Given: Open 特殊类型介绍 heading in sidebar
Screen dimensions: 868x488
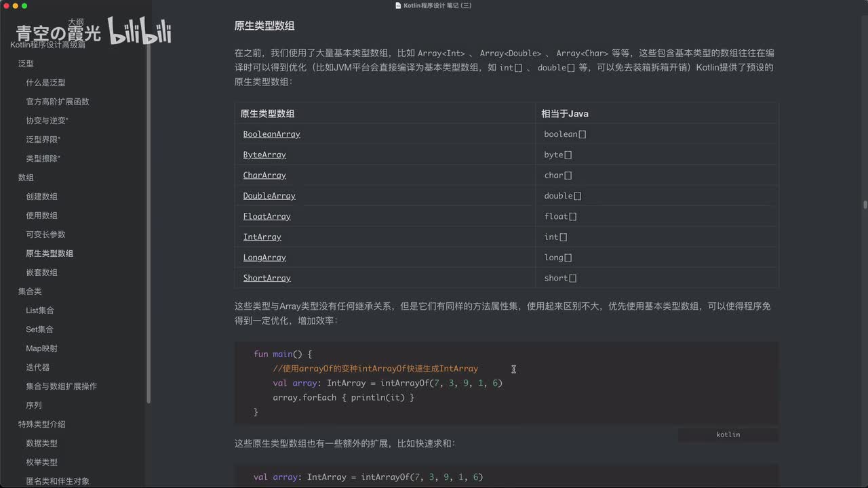Looking at the screenshot, I should (41, 424).
